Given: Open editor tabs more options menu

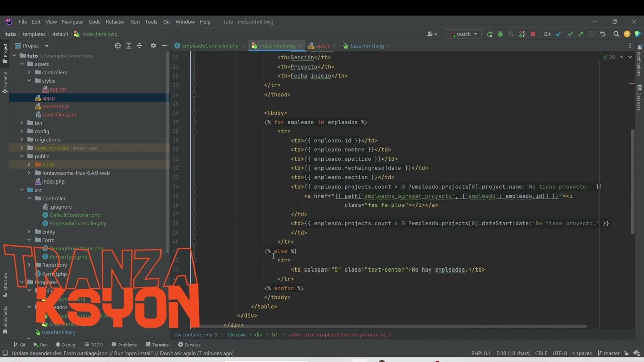Looking at the screenshot, I should coord(630,46).
